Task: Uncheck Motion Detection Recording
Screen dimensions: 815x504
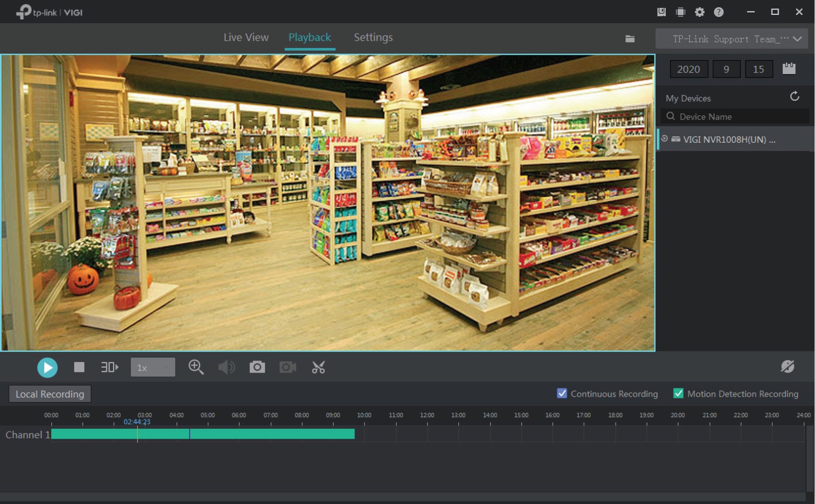Action: (678, 394)
